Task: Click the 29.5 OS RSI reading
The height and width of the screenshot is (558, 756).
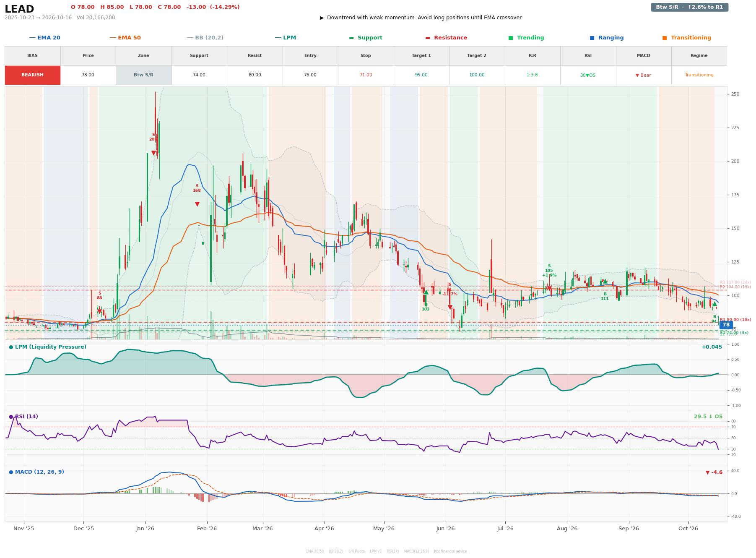Action: coord(708,417)
